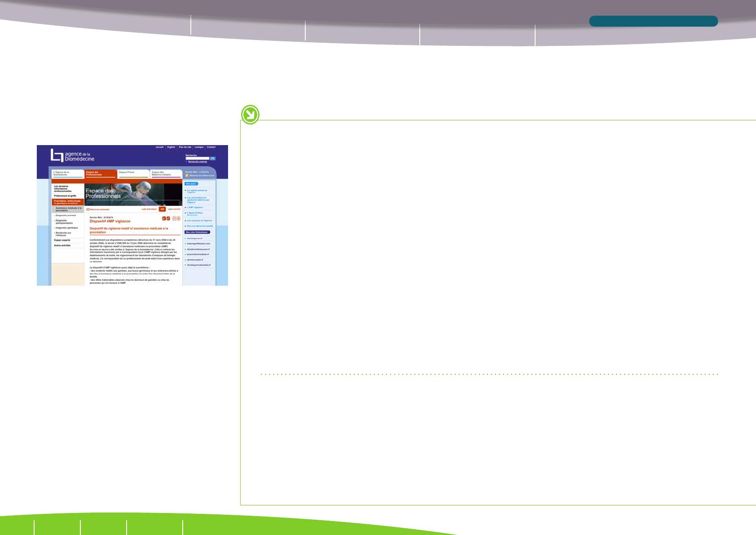Open Les missions de l'Agence sidebar link
Image resolution: width=756 pixels, height=535 pixels.
[x=199, y=221]
